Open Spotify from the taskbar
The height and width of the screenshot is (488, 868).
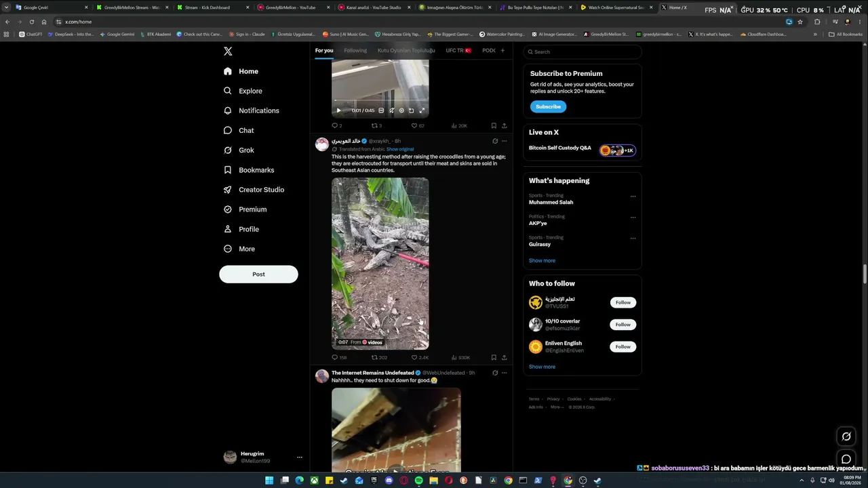pyautogui.click(x=418, y=481)
